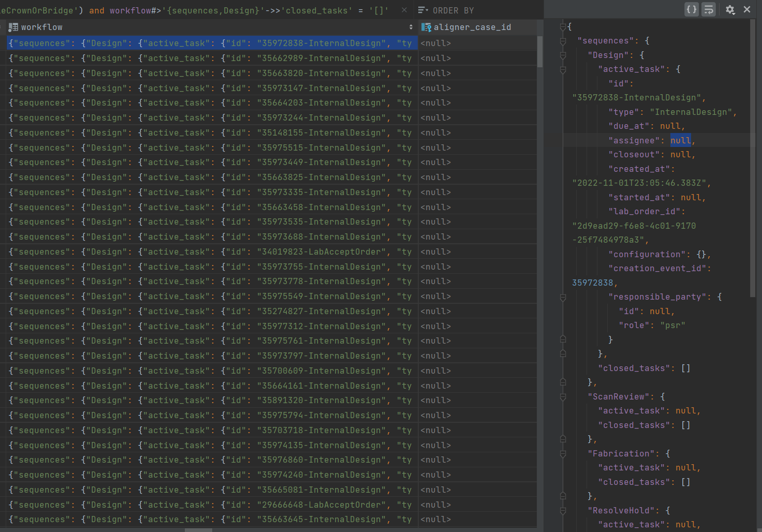The width and height of the screenshot is (762, 532).
Task: Select row with id 35973147-InternalDesign
Action: tap(212, 88)
